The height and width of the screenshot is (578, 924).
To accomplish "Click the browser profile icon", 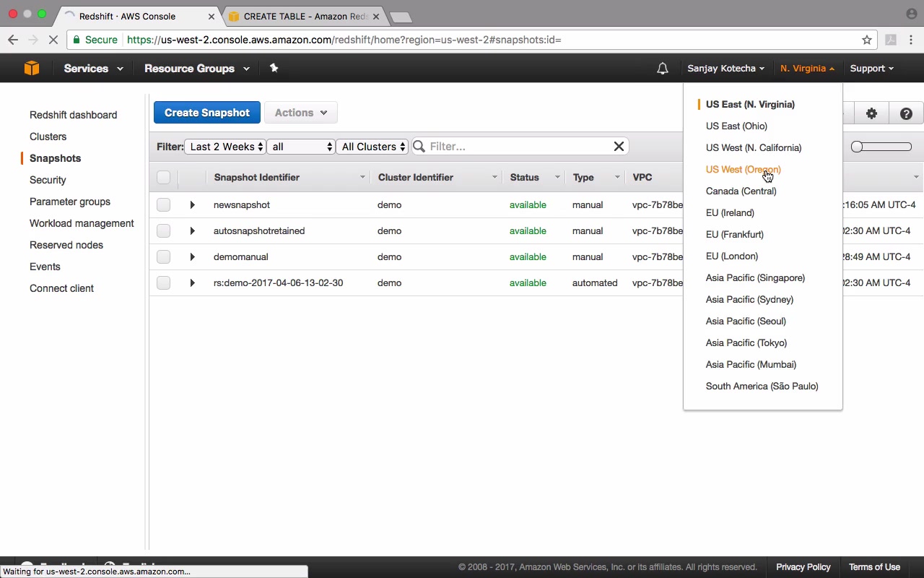I will (x=911, y=14).
